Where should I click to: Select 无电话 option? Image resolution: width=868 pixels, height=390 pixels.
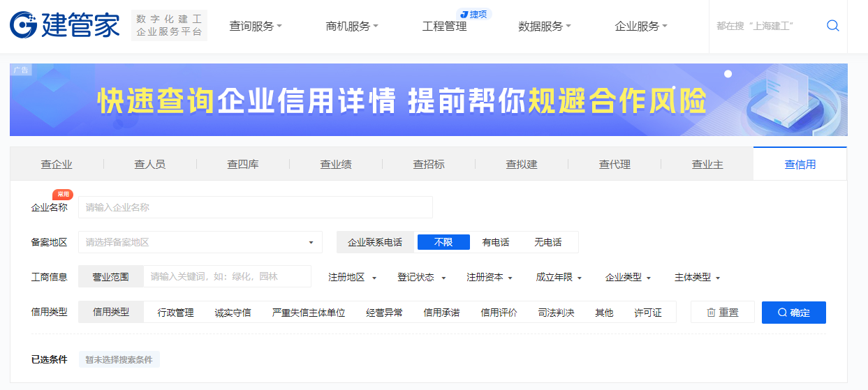[x=548, y=242]
